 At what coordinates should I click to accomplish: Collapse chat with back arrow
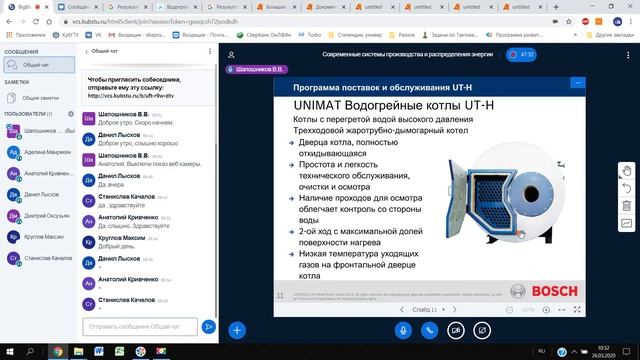pyautogui.click(x=87, y=51)
